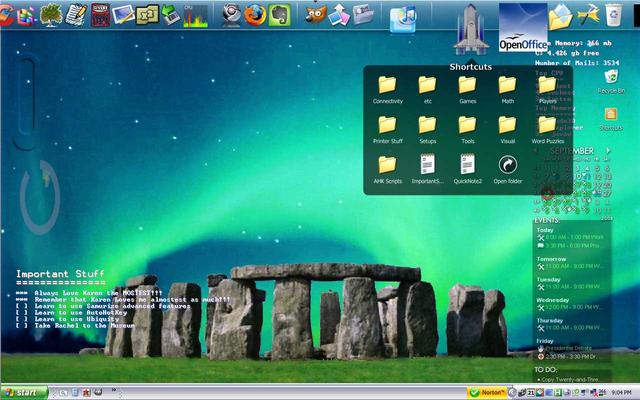The image size is (640, 400).
Task: Tick 'Take Rachel to the Museum' checkbox
Action: (21, 326)
